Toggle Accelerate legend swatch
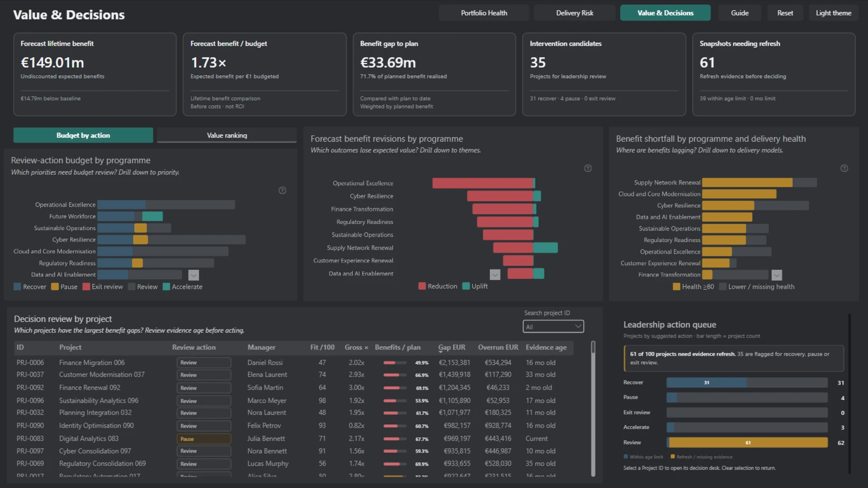 [166, 286]
